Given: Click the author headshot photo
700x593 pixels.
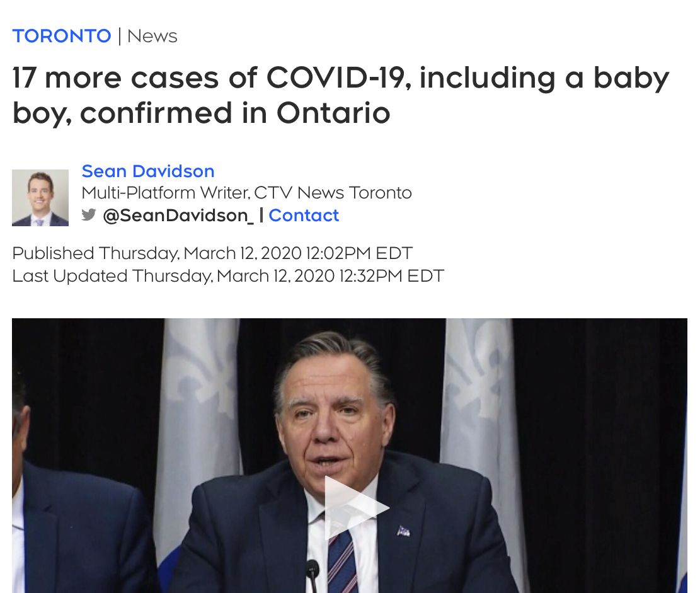Looking at the screenshot, I should (40, 198).
